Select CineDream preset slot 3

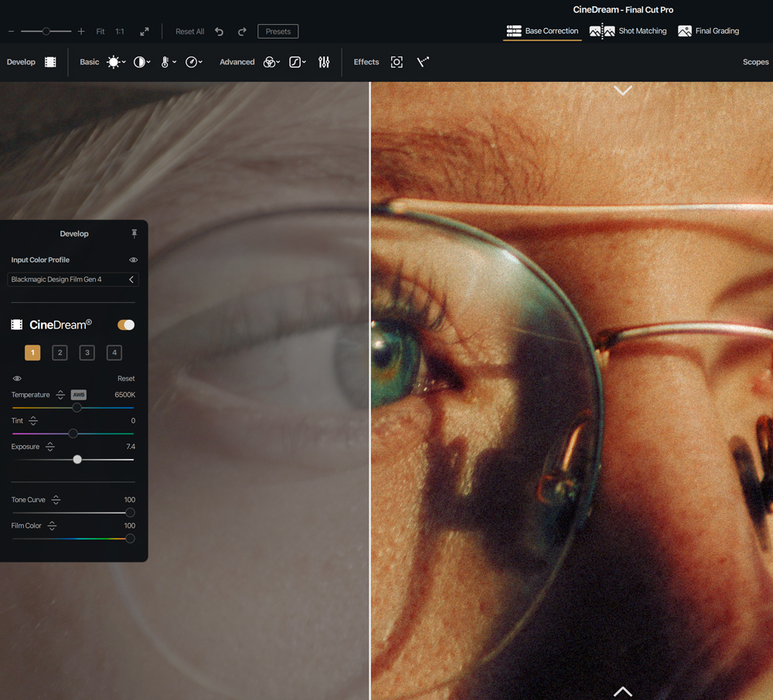87,353
